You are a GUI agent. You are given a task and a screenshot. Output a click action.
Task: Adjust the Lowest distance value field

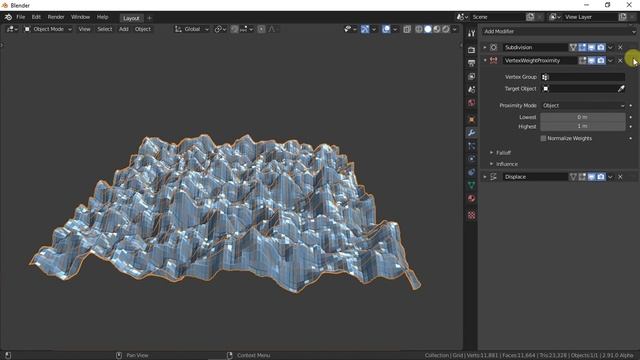[582, 117]
